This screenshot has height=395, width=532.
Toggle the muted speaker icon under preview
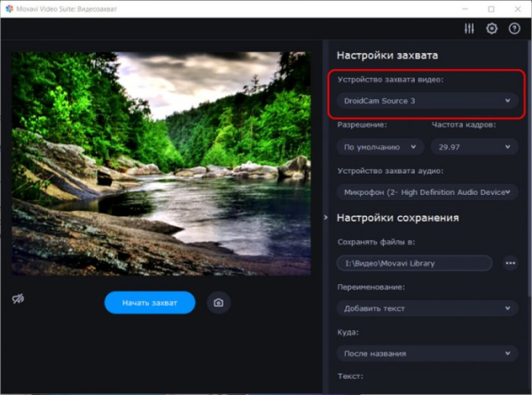(x=19, y=300)
